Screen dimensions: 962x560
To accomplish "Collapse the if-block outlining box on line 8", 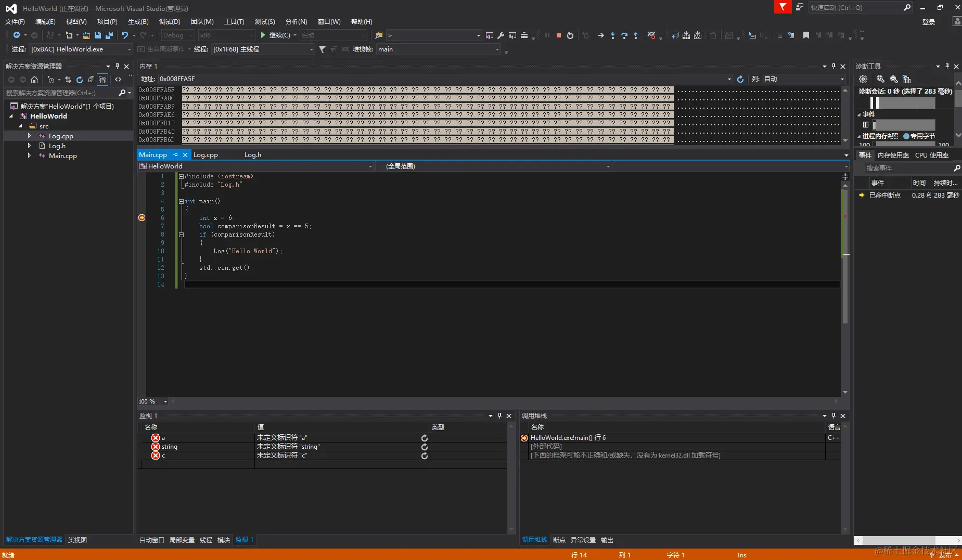I will click(181, 235).
